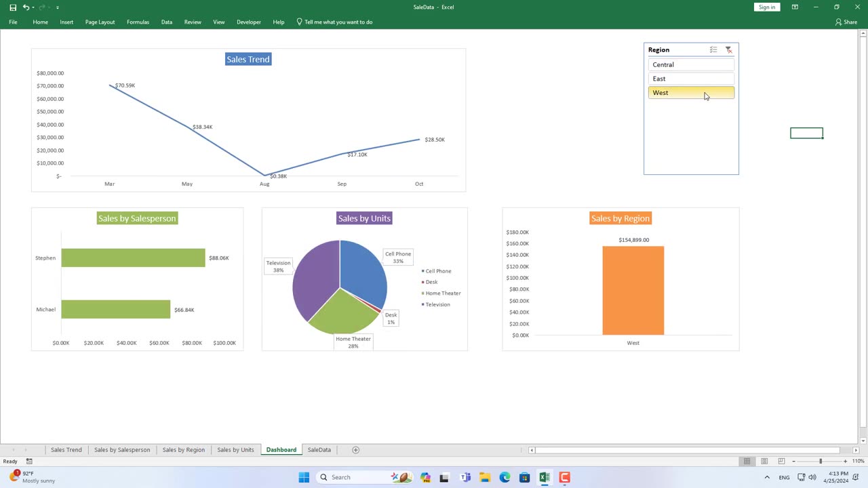Screen dimensions: 868x488
Task: Open the Help tab
Action: 278,22
